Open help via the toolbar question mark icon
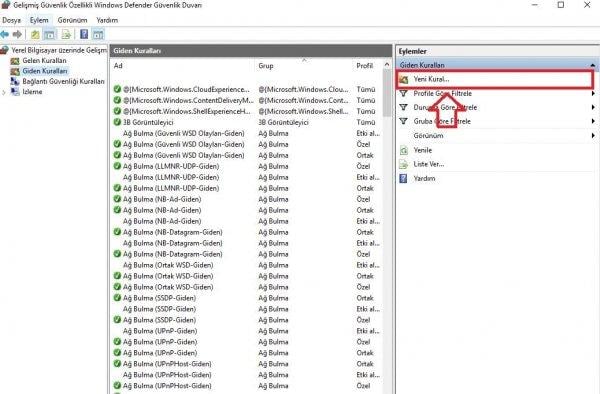Screen dimensions: 600x394 [x=84, y=35]
